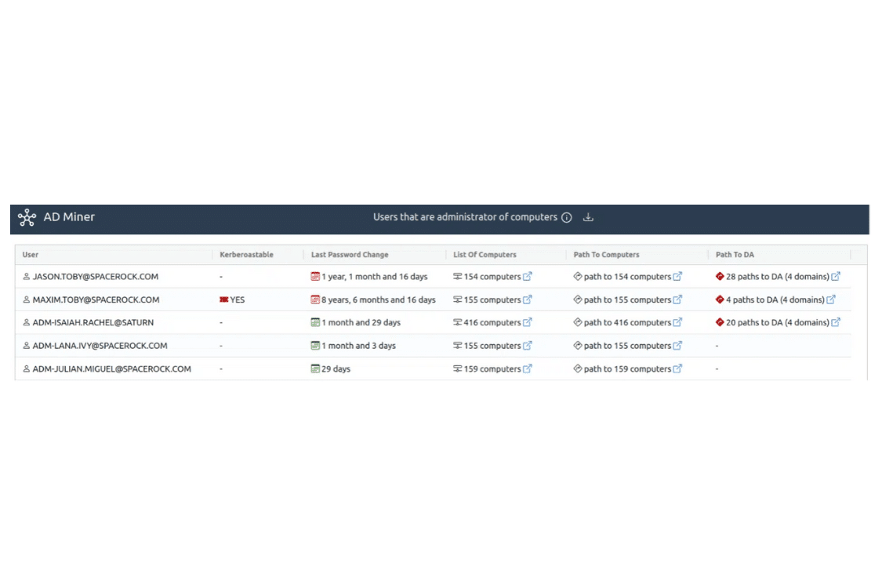Select user ADM-LANA.IVY@SPACEROCK.COM
Viewport: 882px width, 588px height.
coord(100,346)
